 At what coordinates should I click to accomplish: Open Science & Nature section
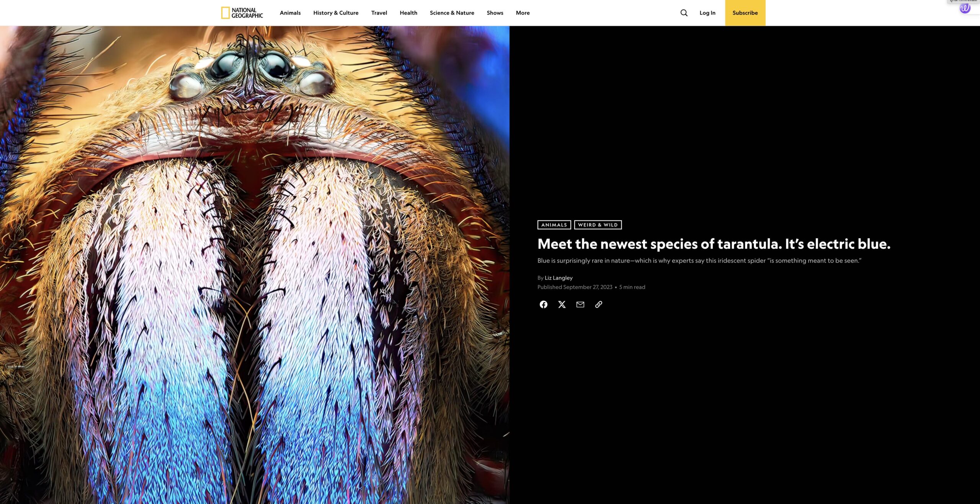[x=452, y=13]
